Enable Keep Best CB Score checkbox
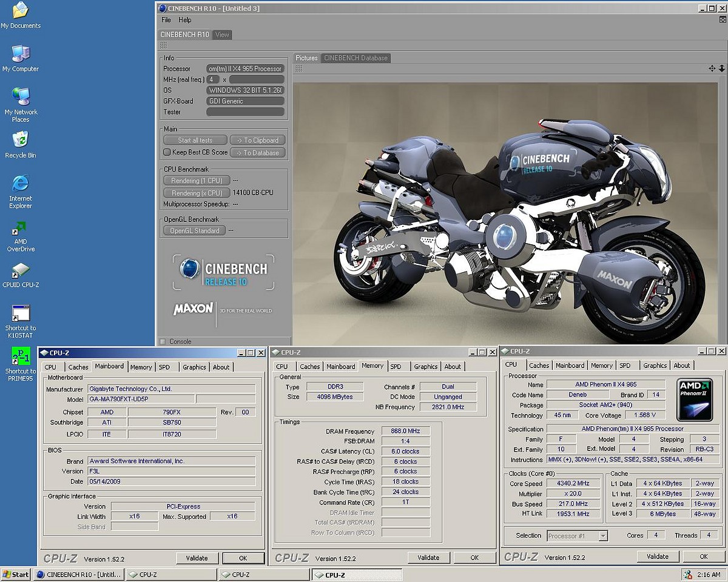The image size is (728, 582). (167, 152)
